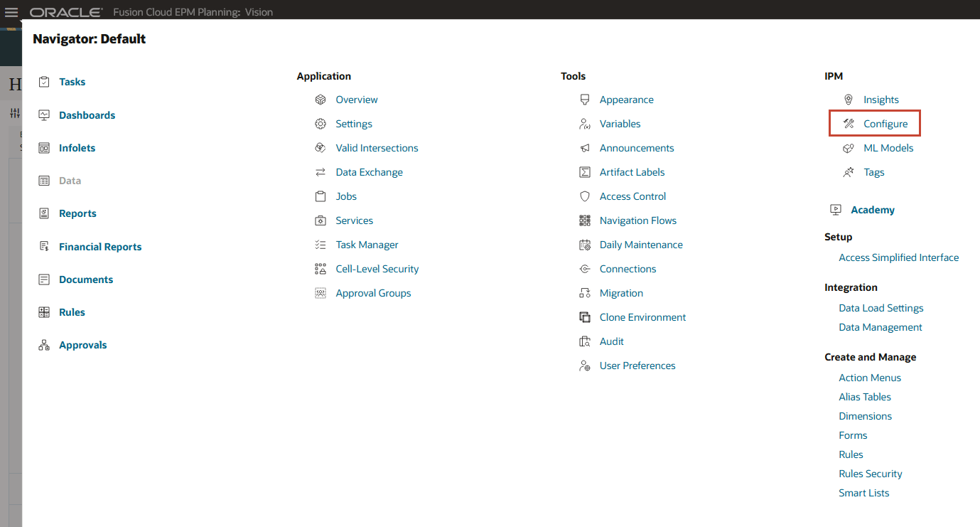The image size is (980, 527).
Task: Click the Oracle logo in the header
Action: [64, 11]
